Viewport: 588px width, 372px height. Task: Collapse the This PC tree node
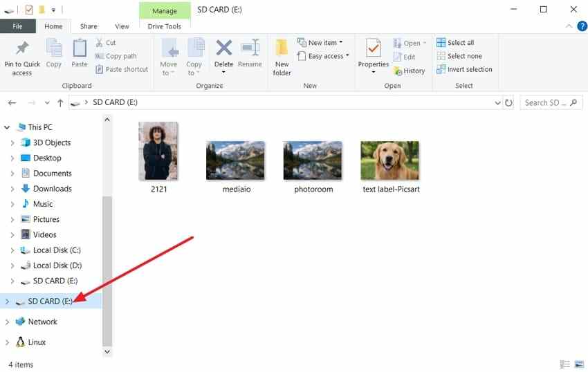coord(7,127)
